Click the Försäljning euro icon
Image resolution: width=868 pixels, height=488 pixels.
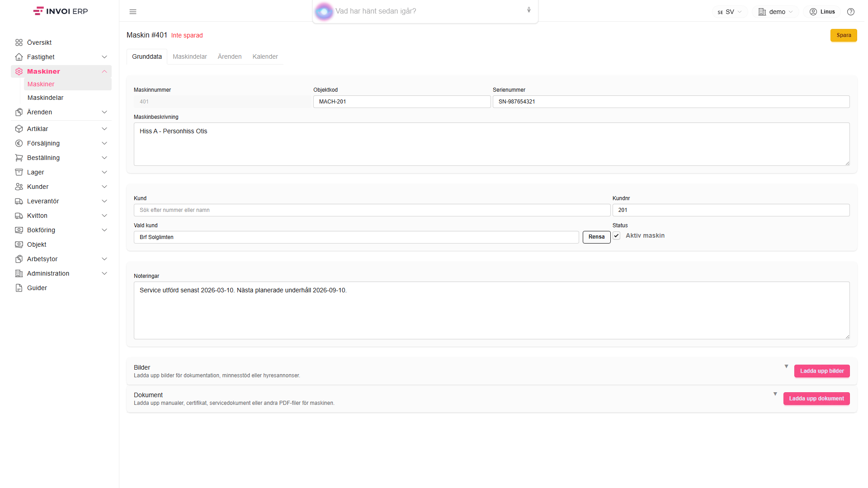pos(19,143)
